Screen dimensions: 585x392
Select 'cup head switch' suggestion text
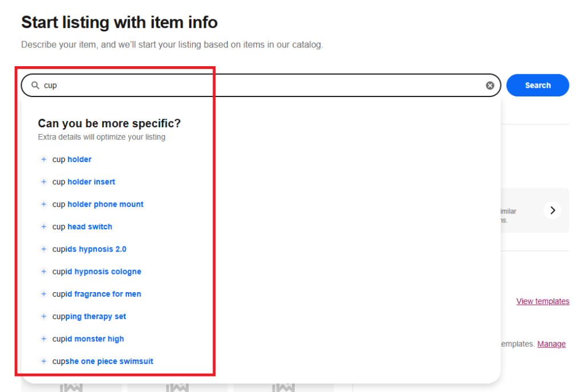click(82, 227)
